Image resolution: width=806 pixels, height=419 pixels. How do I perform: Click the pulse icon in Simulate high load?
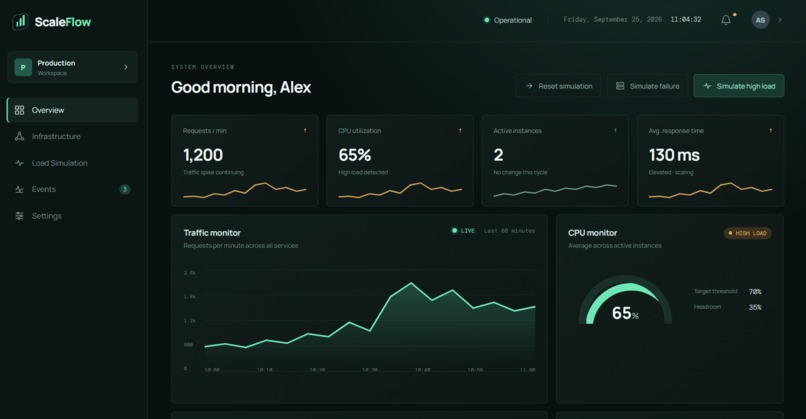(x=707, y=86)
